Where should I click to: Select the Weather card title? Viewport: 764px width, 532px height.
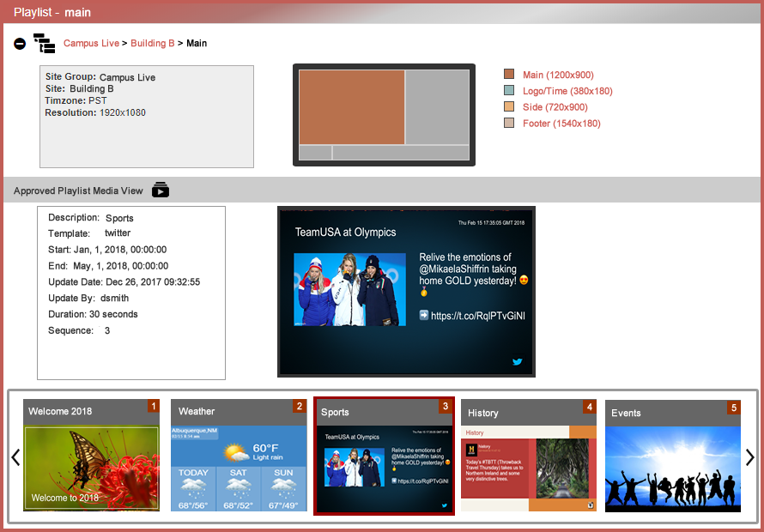pyautogui.click(x=197, y=412)
